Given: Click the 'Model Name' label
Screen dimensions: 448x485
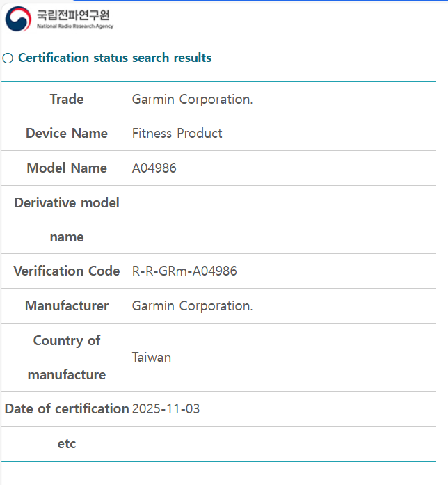Looking at the screenshot, I should 67,168.
